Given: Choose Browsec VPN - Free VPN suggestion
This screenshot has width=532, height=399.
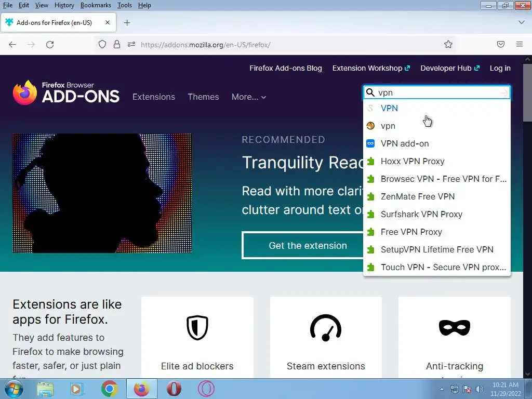Looking at the screenshot, I should [x=436, y=179].
